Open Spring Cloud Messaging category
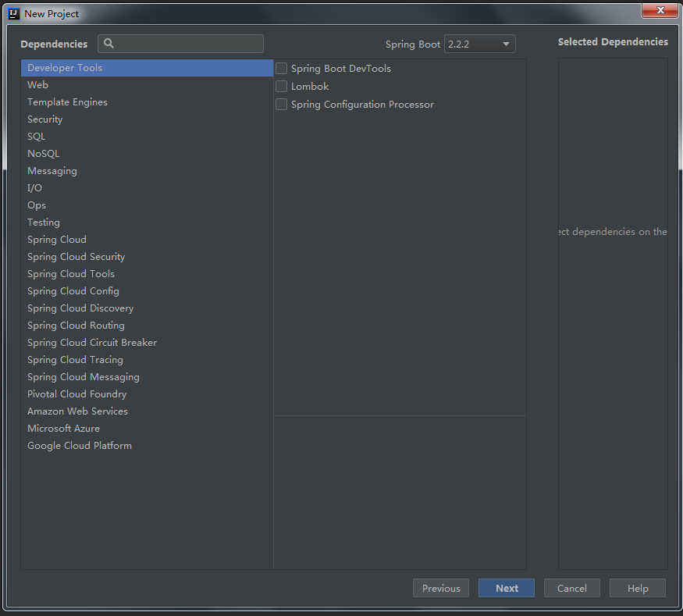This screenshot has height=616, width=683. pyautogui.click(x=148, y=377)
